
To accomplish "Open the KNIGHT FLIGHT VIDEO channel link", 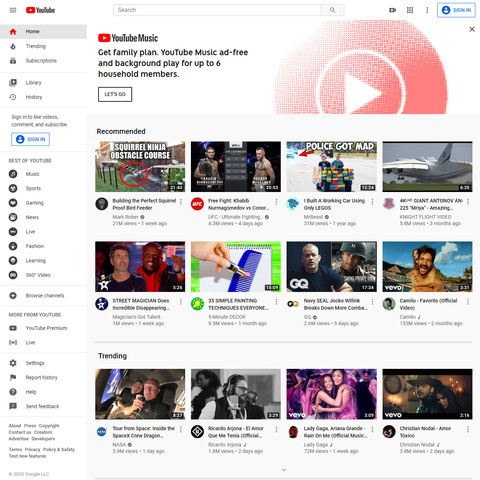I will [426, 217].
